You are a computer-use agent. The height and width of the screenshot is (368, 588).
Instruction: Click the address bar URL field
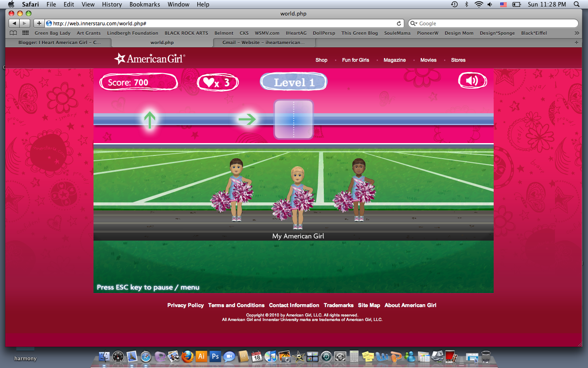pyautogui.click(x=224, y=23)
